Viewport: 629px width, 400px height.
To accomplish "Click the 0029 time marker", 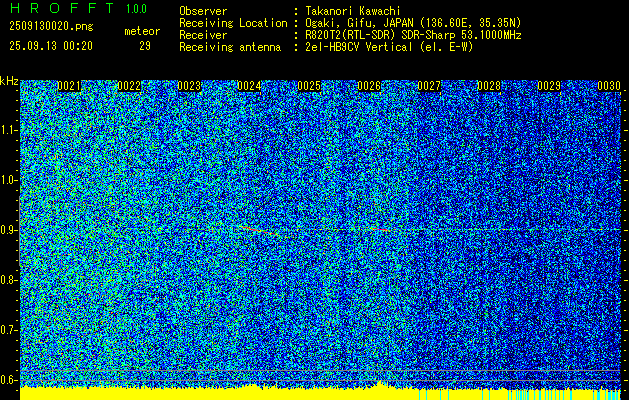I will pos(549,86).
